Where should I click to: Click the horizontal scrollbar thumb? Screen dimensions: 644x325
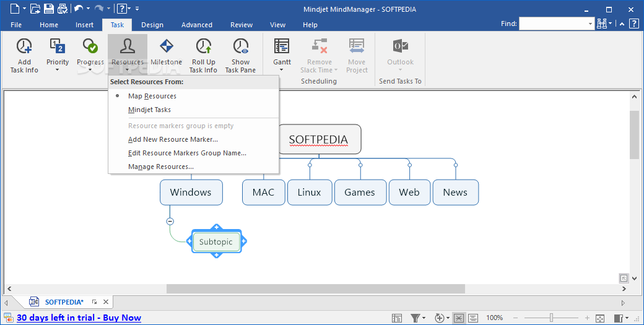[315, 289]
